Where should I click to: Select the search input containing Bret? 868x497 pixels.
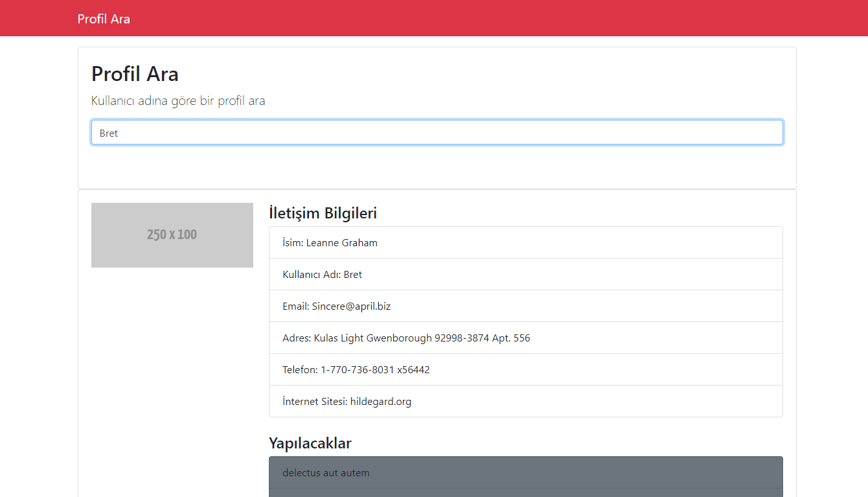tap(437, 132)
